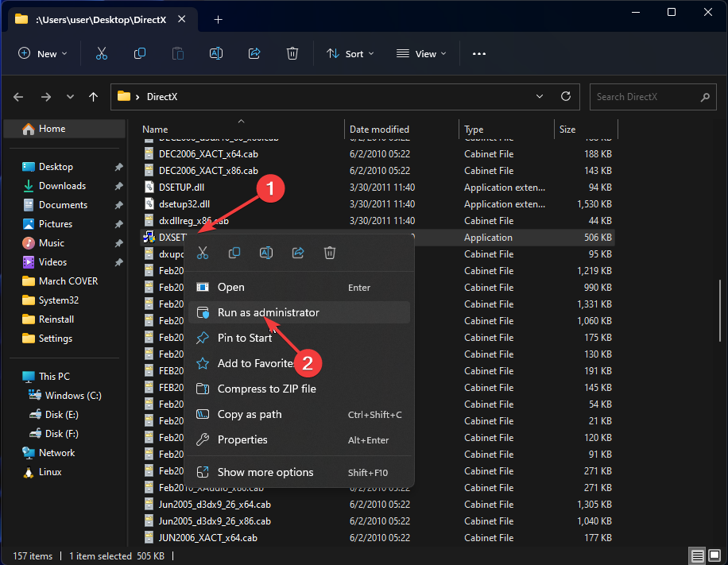The width and height of the screenshot is (728, 565).
Task: Select Open in the context menu
Action: click(299, 288)
